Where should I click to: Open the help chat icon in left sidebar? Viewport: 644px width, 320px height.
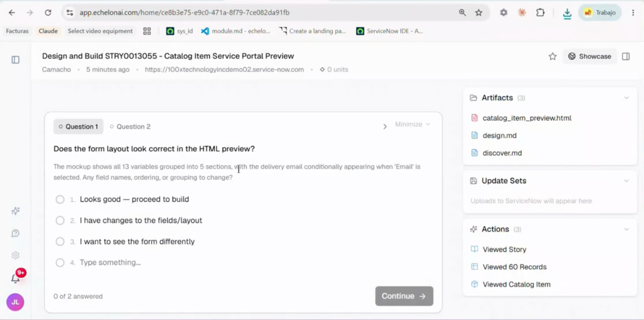(16, 233)
